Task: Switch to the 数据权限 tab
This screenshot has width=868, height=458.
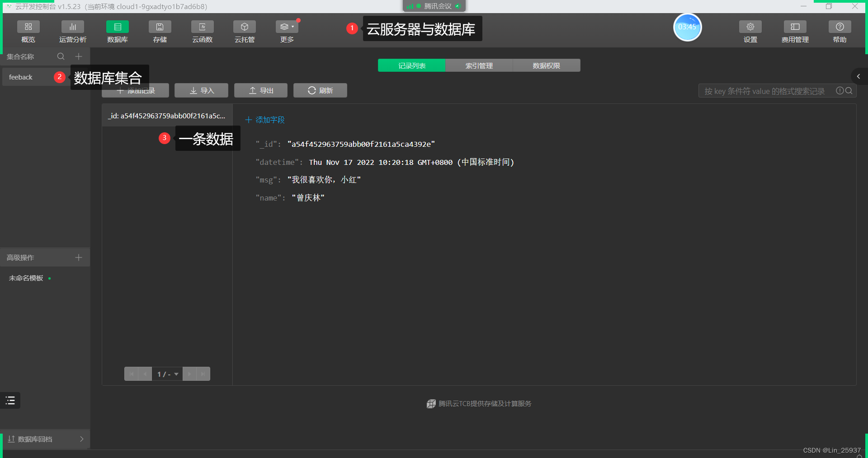Action: (546, 65)
